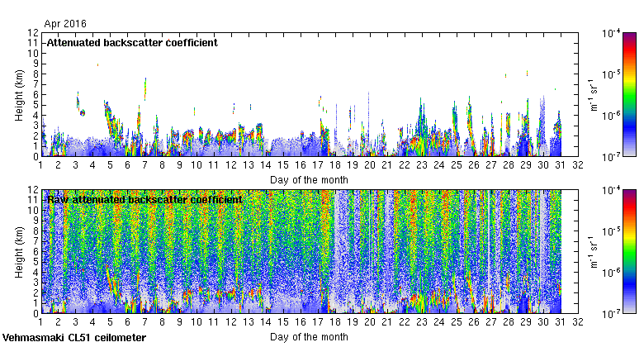The image size is (644, 347).
Task: Click the bottom colorbar's 'm-1 sr-1' unit label
Action: click(594, 252)
